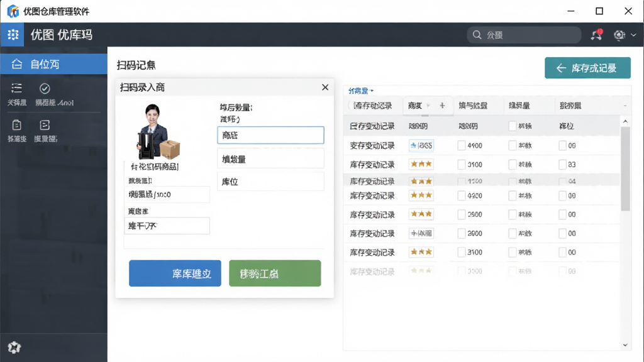Click the teal back-arrow button at top right
This screenshot has height=362, width=644.
click(x=588, y=68)
